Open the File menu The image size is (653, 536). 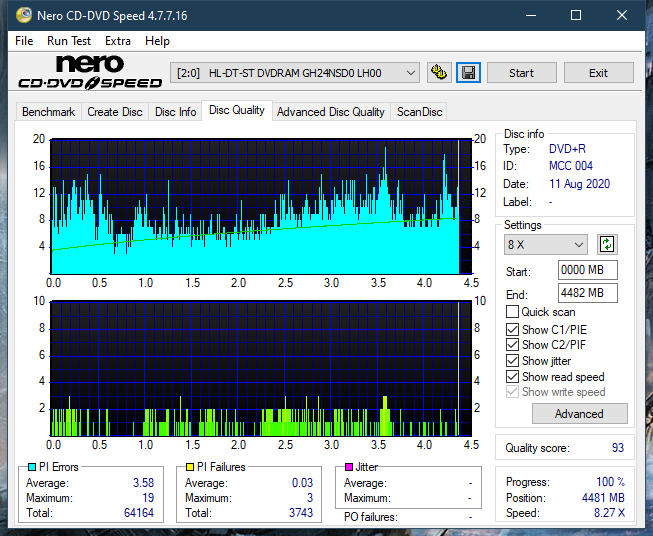(24, 41)
